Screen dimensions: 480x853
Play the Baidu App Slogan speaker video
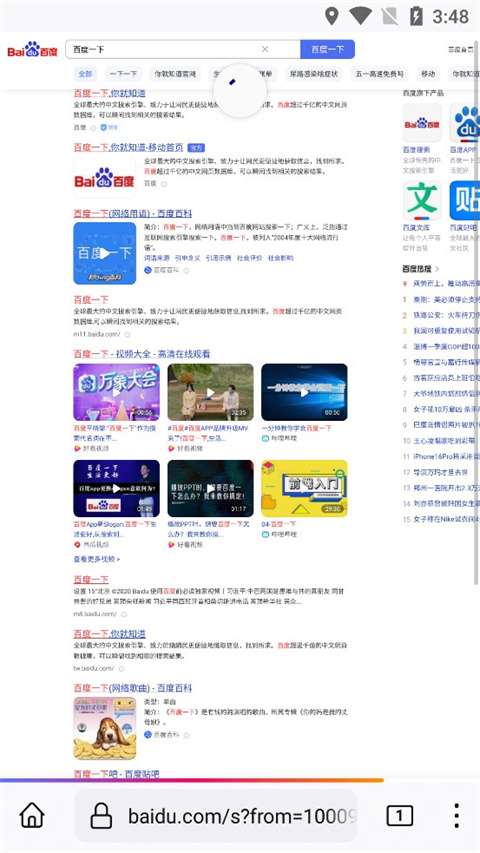click(x=116, y=489)
